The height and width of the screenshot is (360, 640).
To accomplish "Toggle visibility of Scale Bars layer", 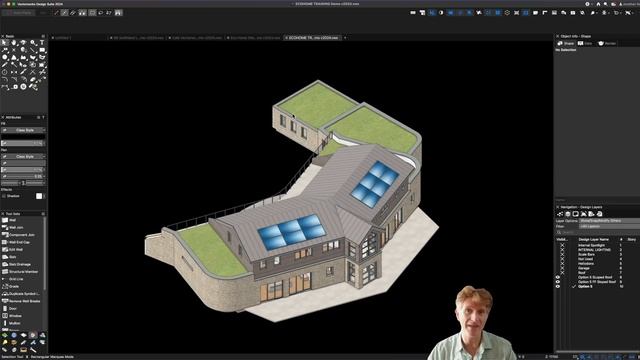I will coord(562,254).
